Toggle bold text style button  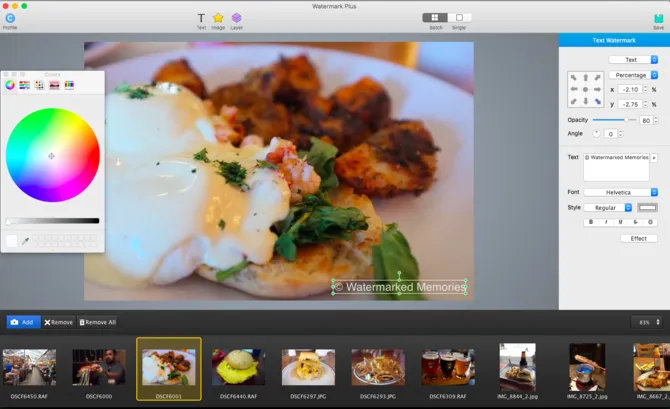click(x=591, y=222)
